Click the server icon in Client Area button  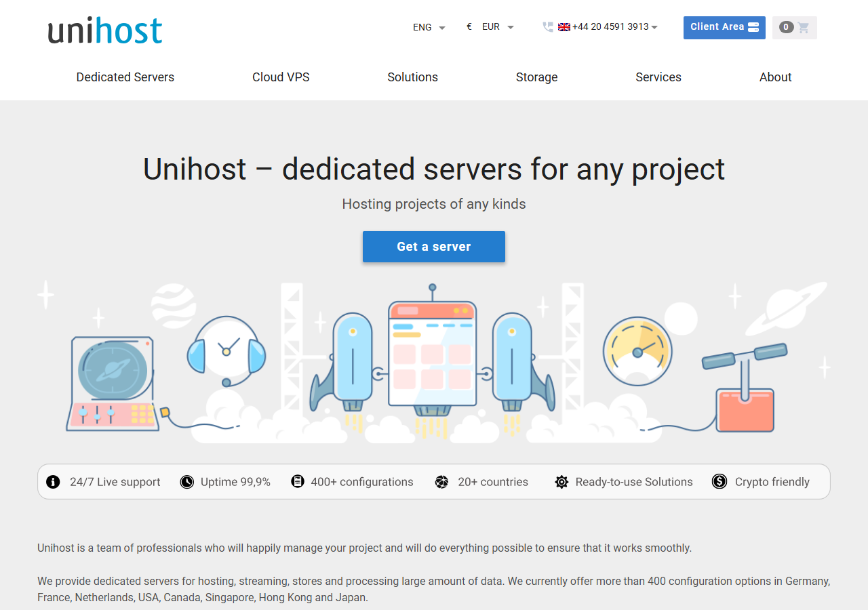pyautogui.click(x=753, y=27)
